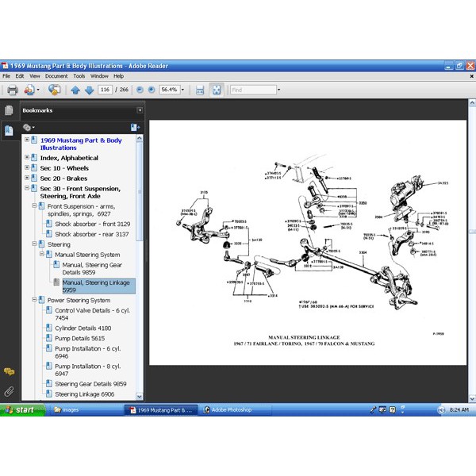476x476 pixels.
Task: Open the Find options dropdown arrow
Action: pos(278,90)
